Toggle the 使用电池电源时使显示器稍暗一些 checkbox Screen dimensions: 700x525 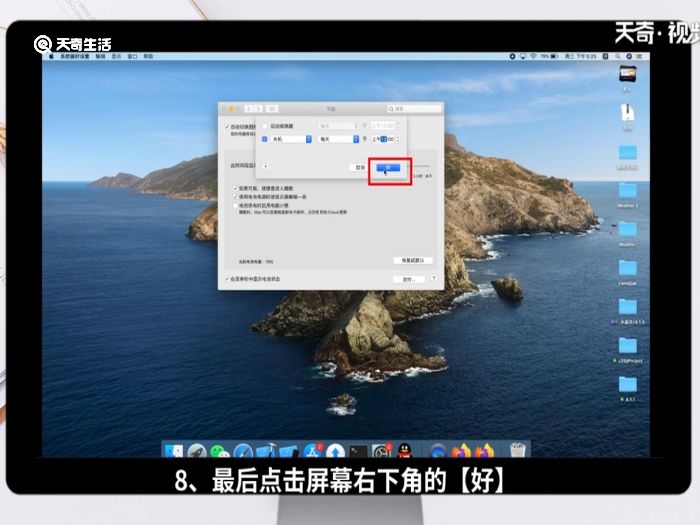[x=235, y=197]
